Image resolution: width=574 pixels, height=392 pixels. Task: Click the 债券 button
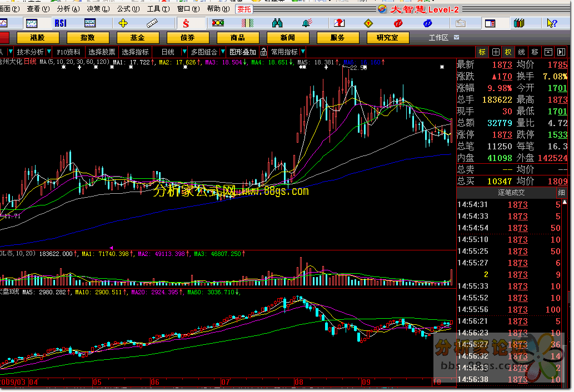click(x=188, y=38)
